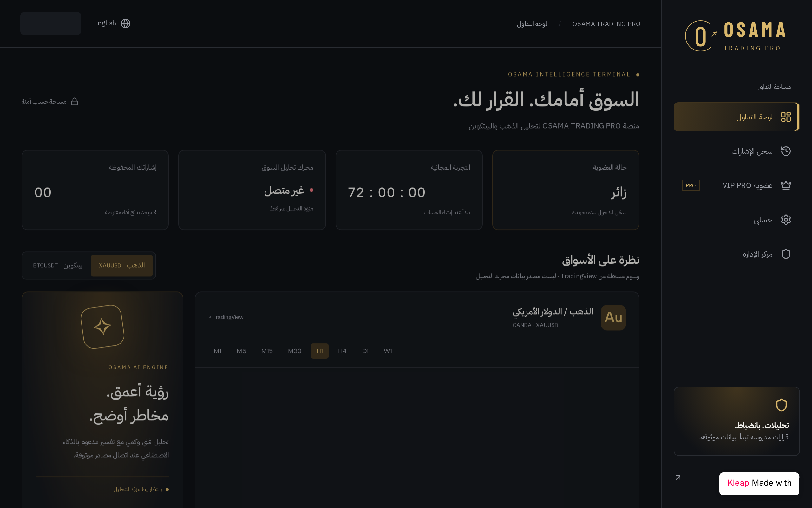Viewport: 812px width, 508px height.
Task: Click the حالة العضوية status card
Action: click(x=566, y=190)
